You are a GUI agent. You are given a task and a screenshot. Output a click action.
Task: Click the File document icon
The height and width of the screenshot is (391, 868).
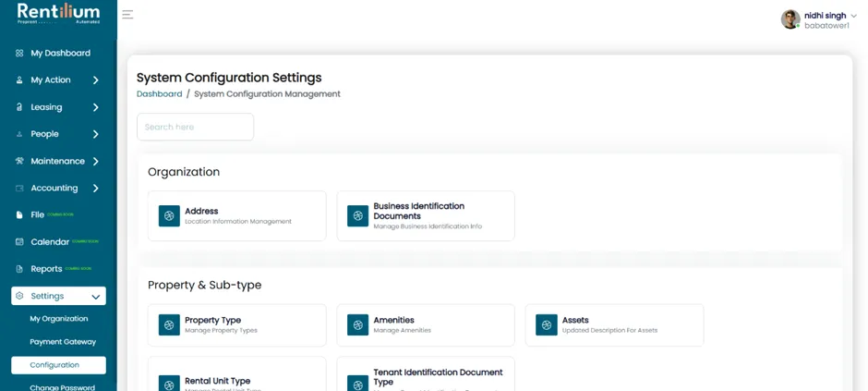19,214
